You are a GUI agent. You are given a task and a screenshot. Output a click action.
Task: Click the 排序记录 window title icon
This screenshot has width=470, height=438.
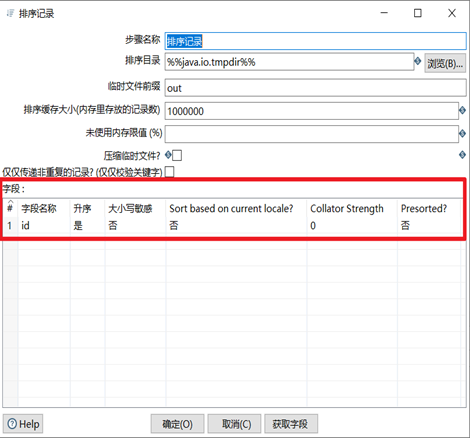[x=11, y=13]
